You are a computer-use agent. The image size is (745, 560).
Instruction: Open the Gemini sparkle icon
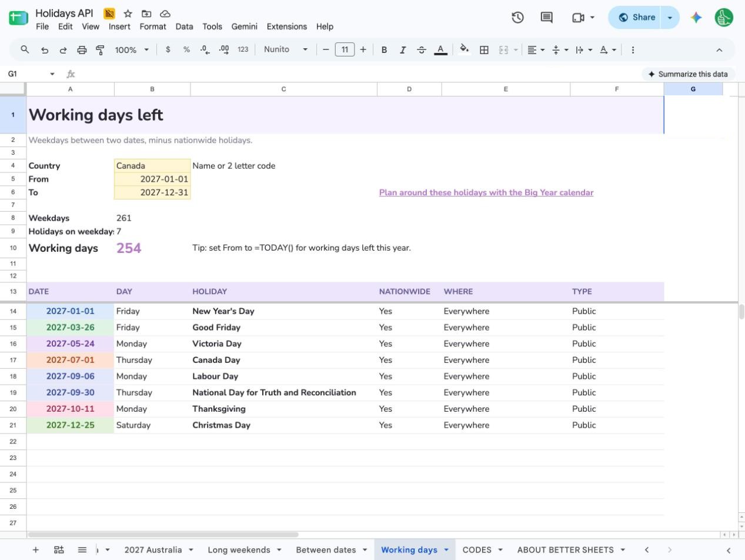[x=696, y=18]
